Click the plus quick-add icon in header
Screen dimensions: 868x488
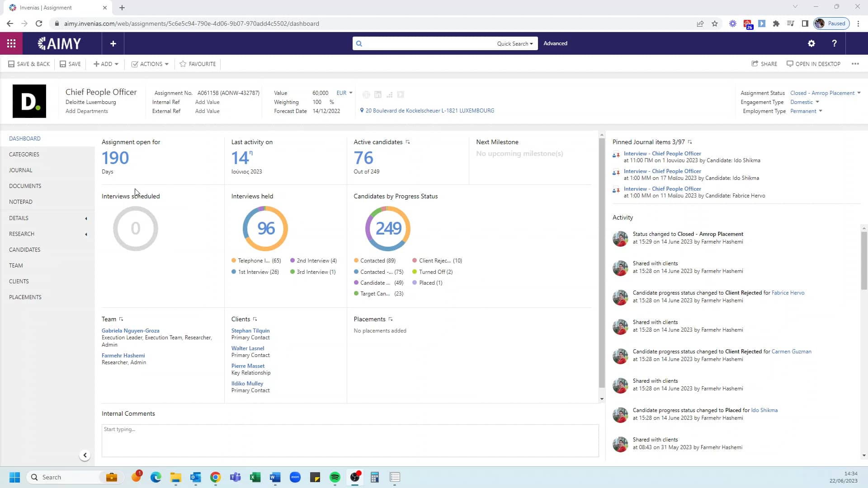pyautogui.click(x=113, y=43)
